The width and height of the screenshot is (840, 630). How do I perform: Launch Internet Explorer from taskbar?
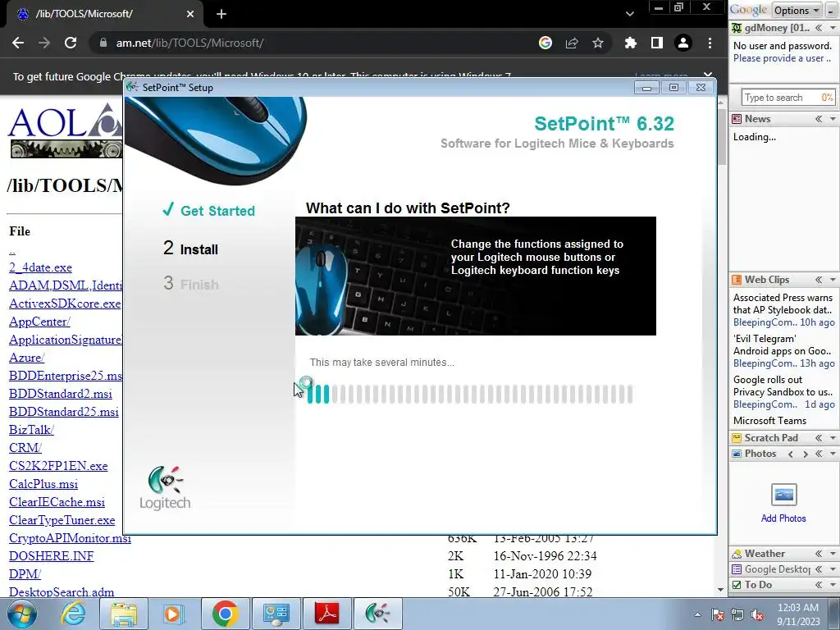tap(73, 614)
